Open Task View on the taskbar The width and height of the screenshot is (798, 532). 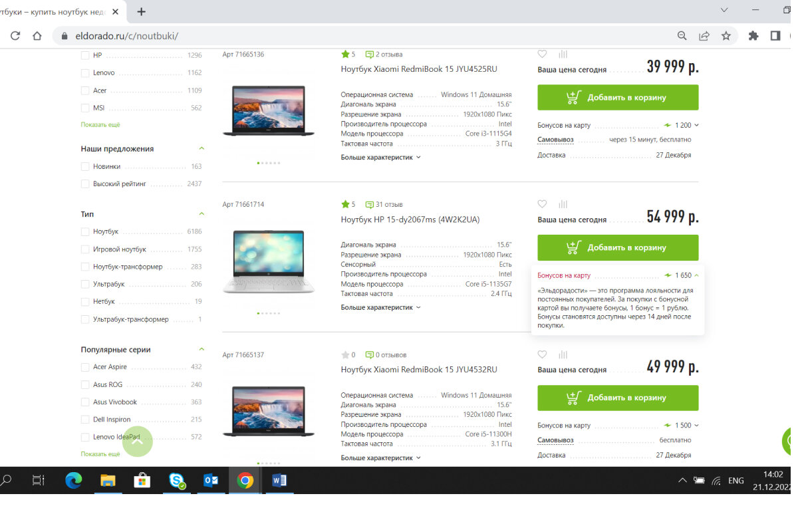[39, 480]
